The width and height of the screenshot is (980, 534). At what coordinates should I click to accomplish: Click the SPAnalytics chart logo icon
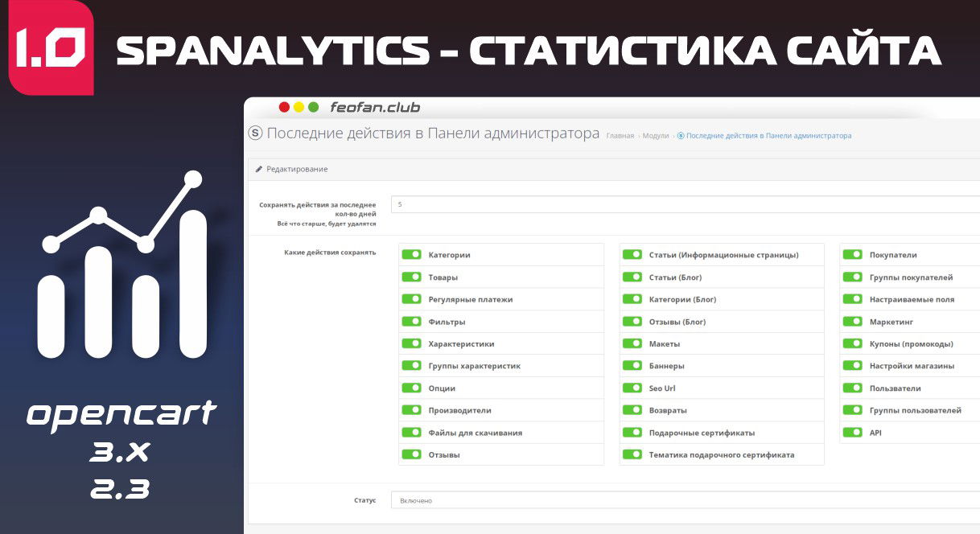tap(122, 265)
